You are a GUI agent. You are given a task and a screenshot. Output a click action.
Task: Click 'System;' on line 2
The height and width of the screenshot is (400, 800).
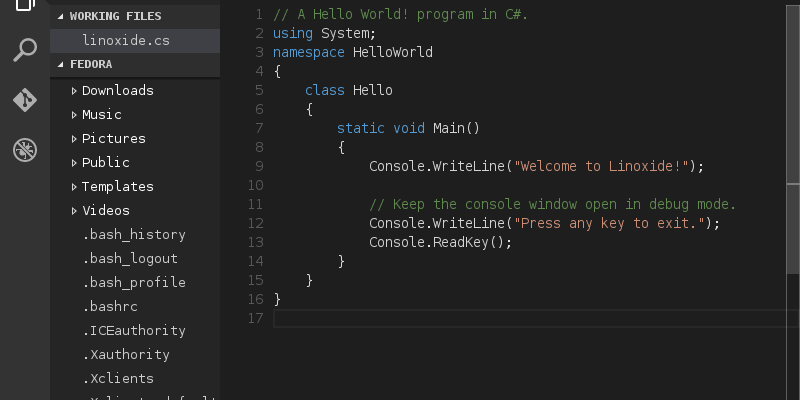[348, 34]
